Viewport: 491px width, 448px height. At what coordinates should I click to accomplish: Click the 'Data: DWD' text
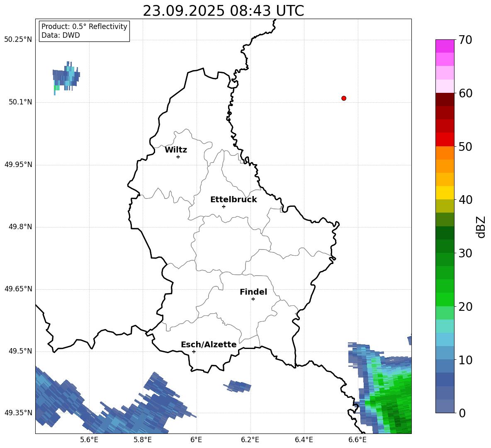61,35
